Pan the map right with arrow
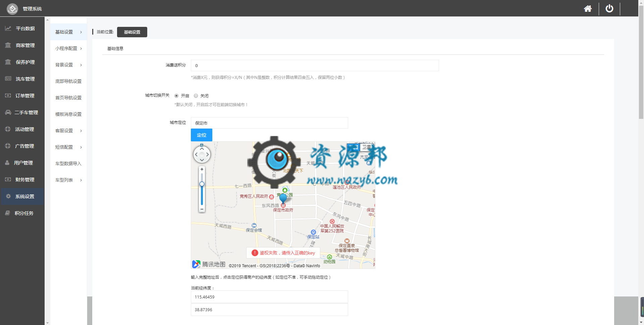644x325 pixels. tap(208, 154)
